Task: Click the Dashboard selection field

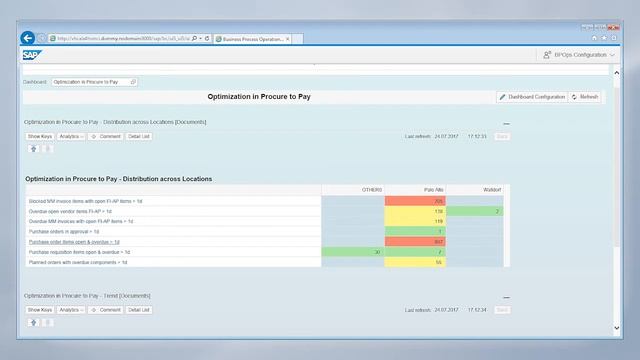Action: [x=94, y=82]
